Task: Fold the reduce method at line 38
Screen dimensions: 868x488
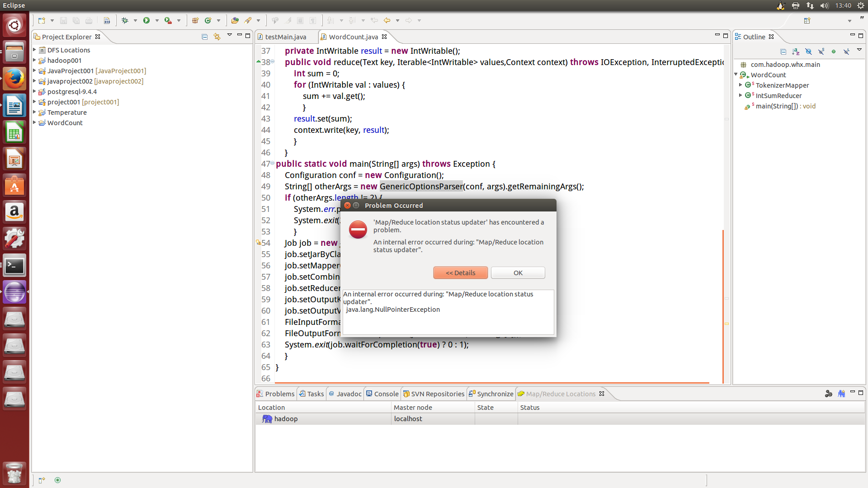Action: [272, 62]
